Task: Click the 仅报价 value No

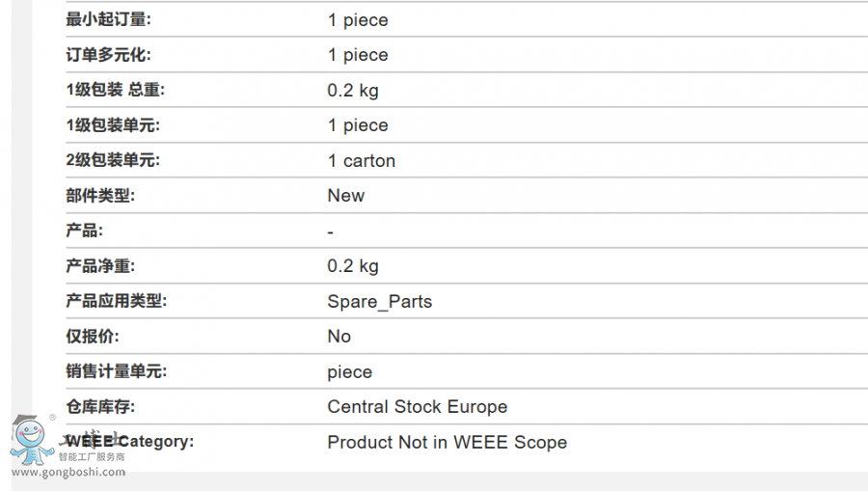Action: click(x=339, y=336)
